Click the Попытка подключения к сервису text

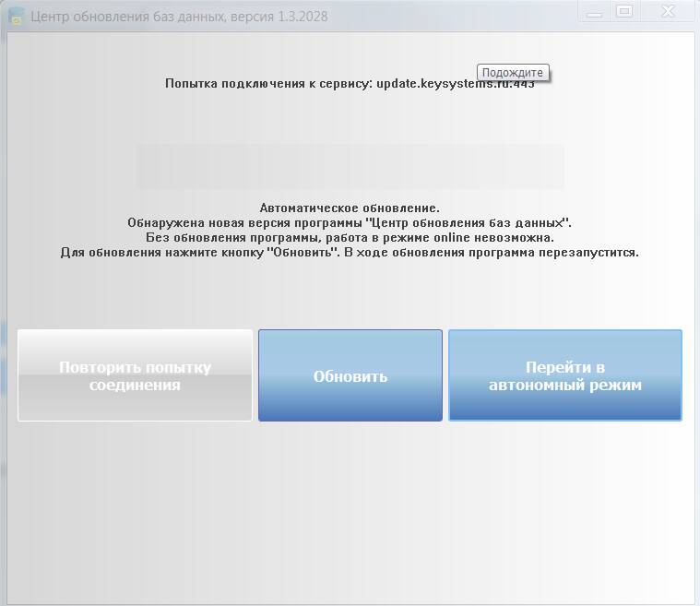tap(268, 83)
